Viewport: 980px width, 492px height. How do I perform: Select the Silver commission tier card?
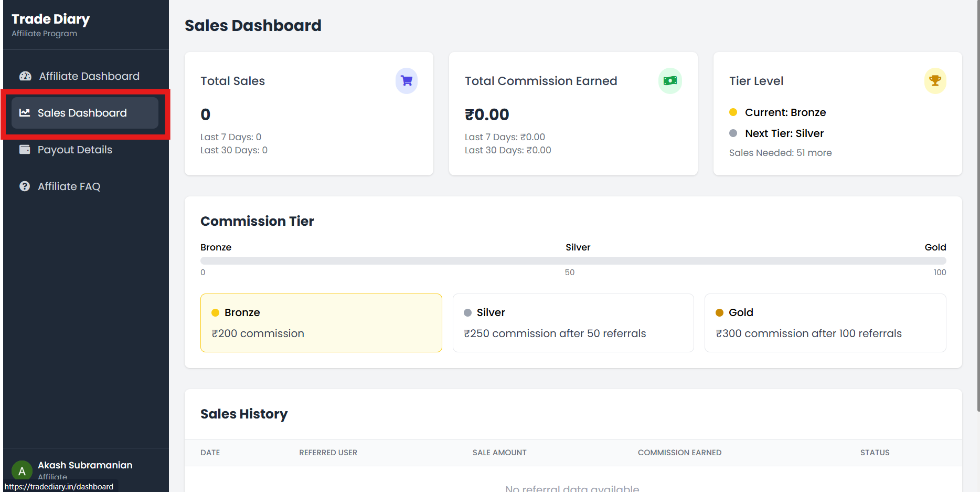(x=573, y=323)
